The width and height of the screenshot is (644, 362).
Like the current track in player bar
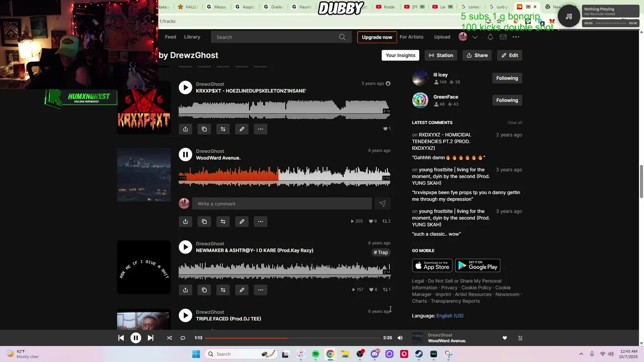pyautogui.click(x=505, y=338)
